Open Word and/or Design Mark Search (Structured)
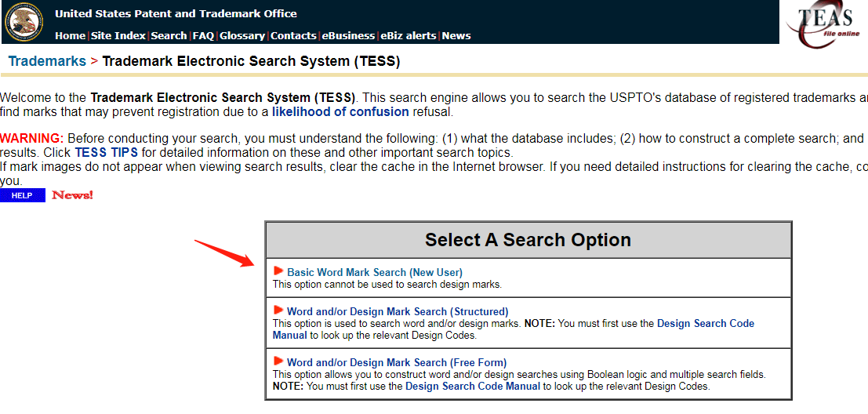Viewport: 868px width, 414px height. [x=398, y=311]
